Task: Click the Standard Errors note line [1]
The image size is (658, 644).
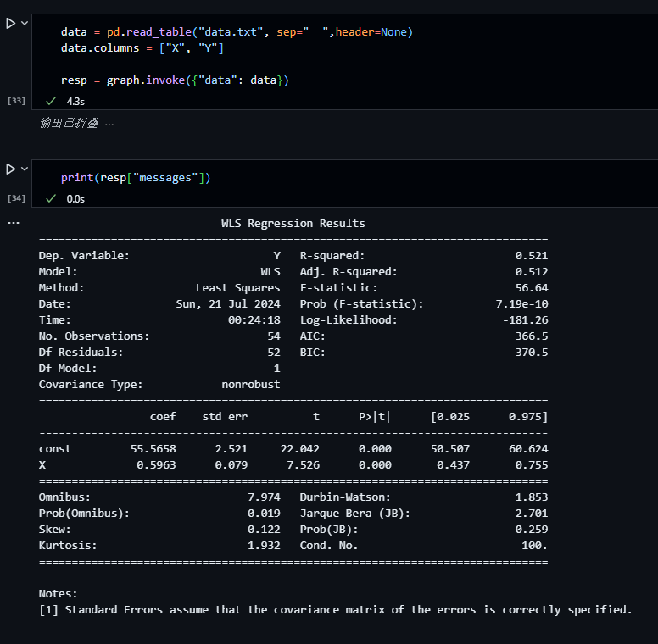Action: point(335,610)
